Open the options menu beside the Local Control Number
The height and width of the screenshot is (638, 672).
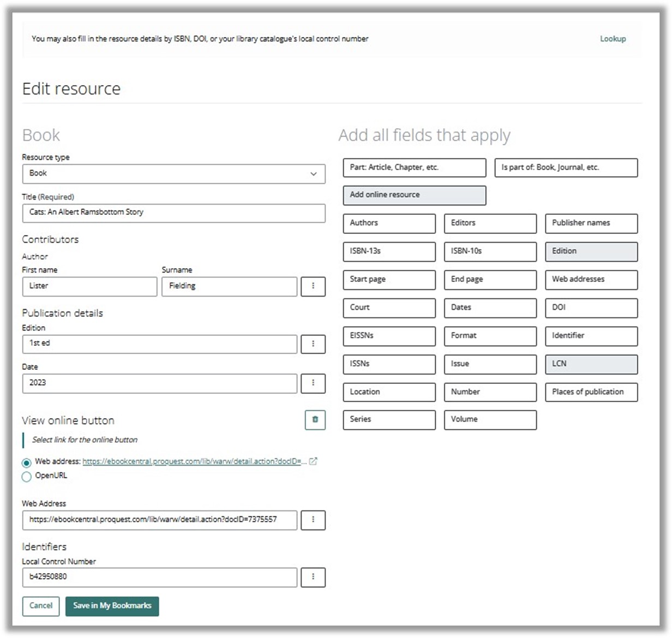(x=313, y=577)
